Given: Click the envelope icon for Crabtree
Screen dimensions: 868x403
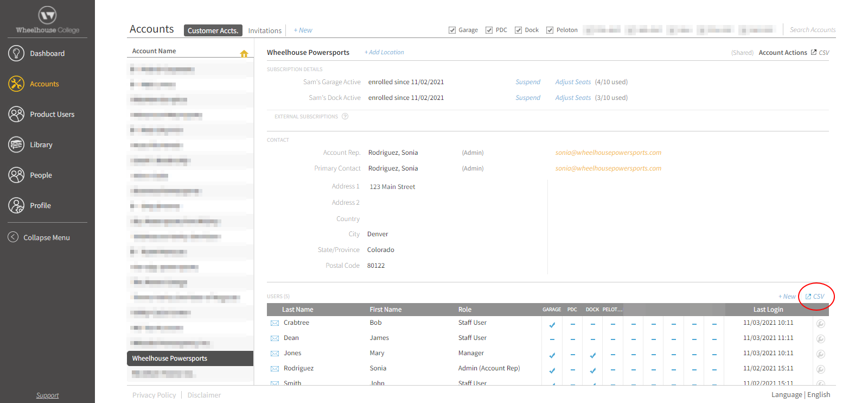Looking at the screenshot, I should [275, 323].
